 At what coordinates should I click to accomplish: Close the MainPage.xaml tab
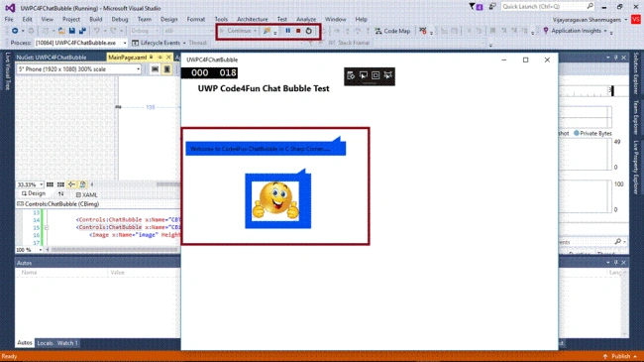click(168, 58)
